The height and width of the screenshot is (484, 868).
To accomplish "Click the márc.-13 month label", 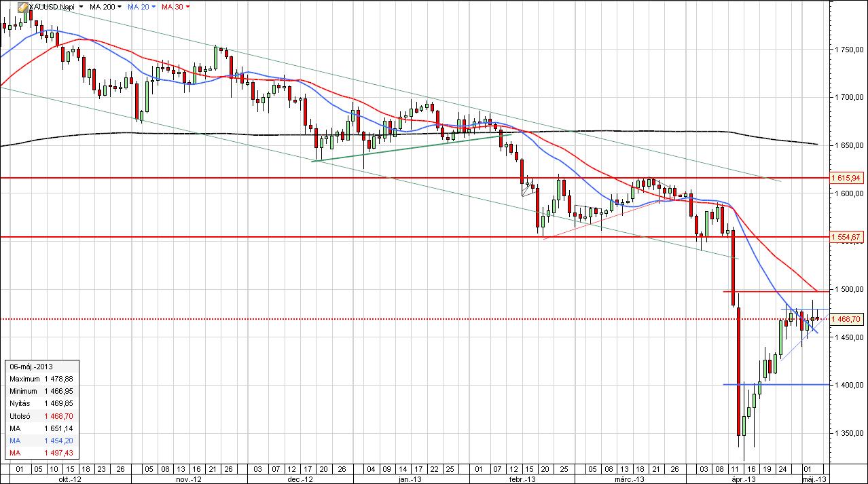I will [631, 479].
